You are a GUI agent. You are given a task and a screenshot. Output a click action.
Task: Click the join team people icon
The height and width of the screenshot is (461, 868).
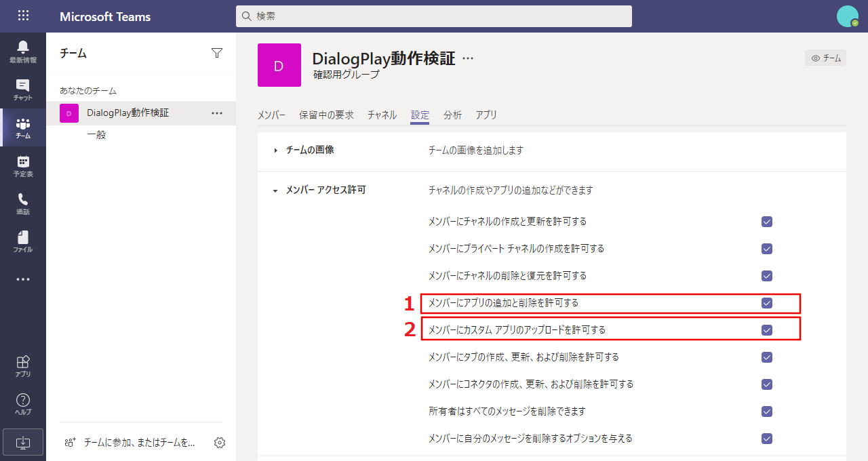pyautogui.click(x=70, y=443)
